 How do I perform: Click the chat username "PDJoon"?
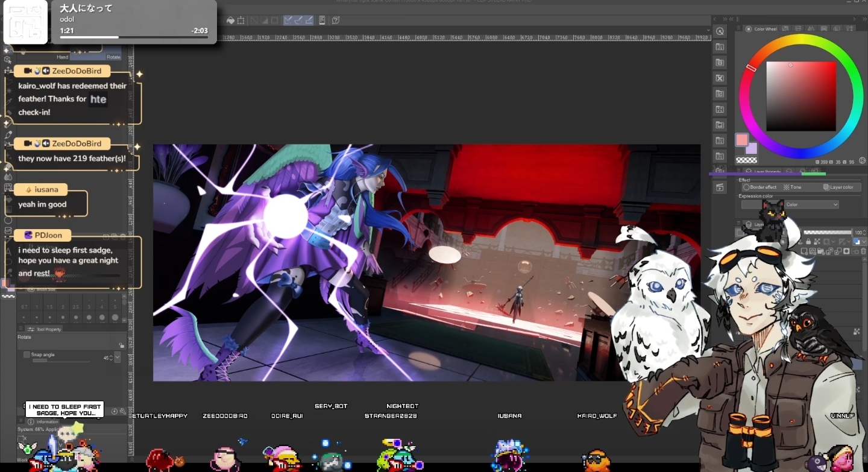click(48, 235)
